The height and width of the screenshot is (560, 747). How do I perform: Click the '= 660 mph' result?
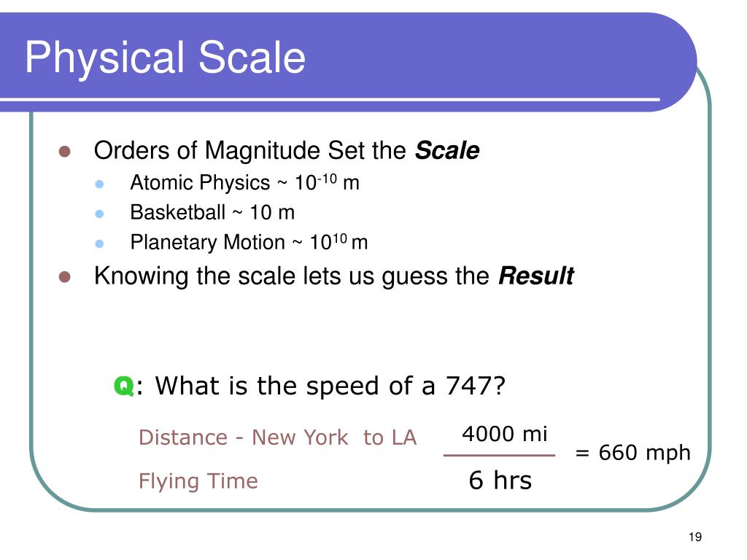[x=632, y=452]
